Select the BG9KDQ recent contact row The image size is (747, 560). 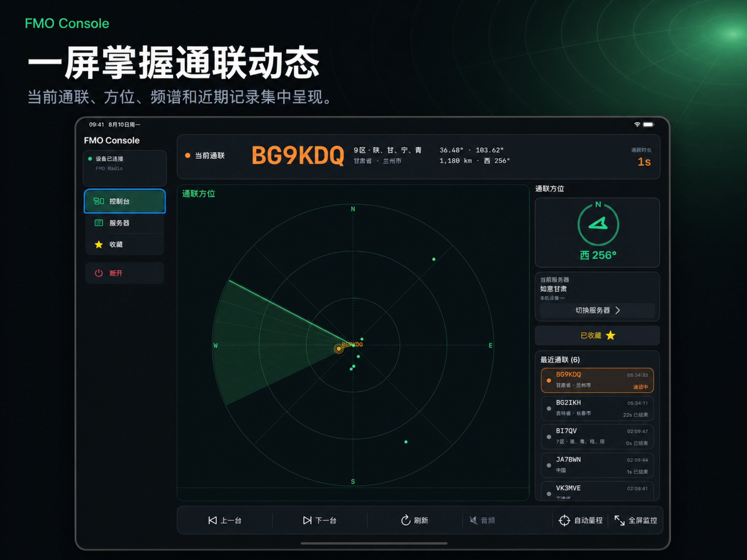click(597, 380)
